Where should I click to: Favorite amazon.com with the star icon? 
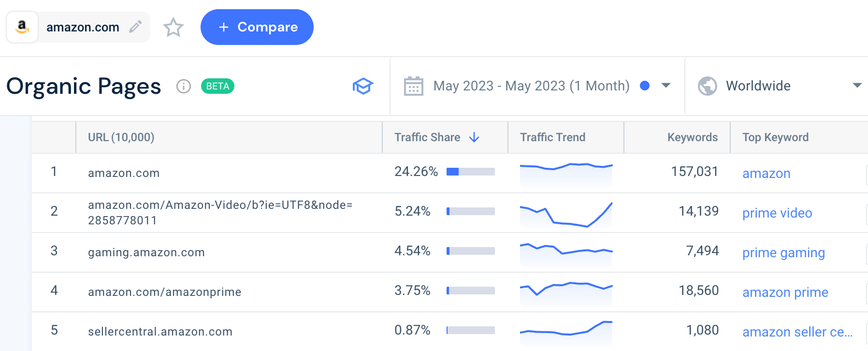click(173, 28)
